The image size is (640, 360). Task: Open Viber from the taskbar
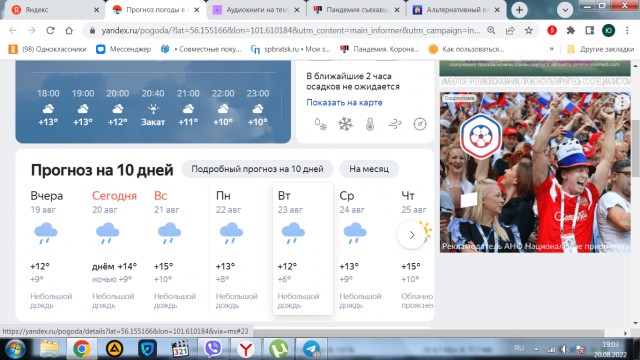pyautogui.click(x=213, y=349)
